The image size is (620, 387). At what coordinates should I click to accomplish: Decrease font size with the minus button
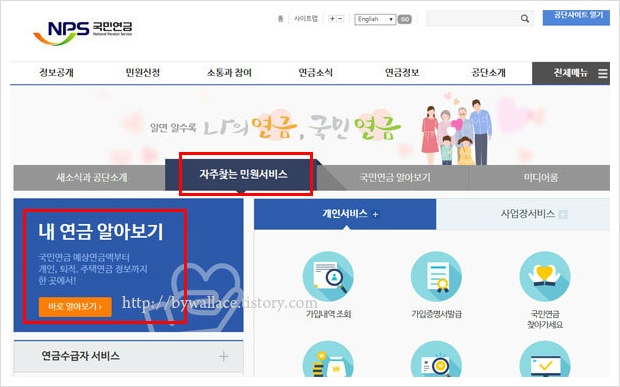pyautogui.click(x=340, y=19)
